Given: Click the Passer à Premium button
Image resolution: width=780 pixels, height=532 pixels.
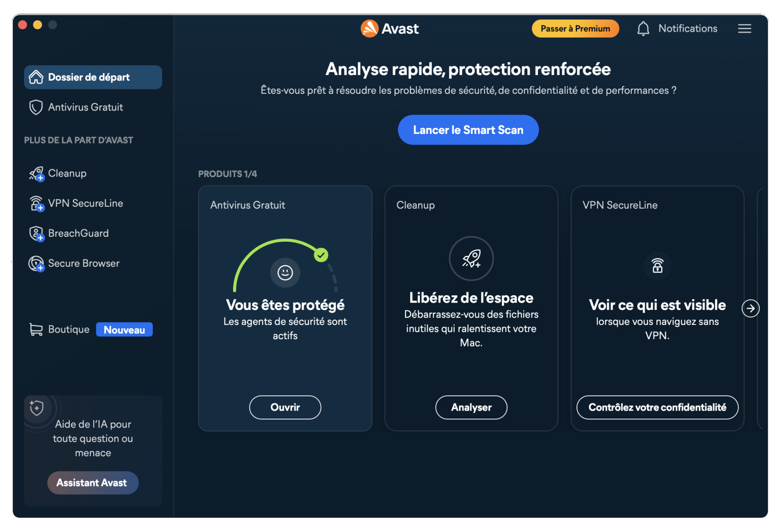Looking at the screenshot, I should click(575, 28).
